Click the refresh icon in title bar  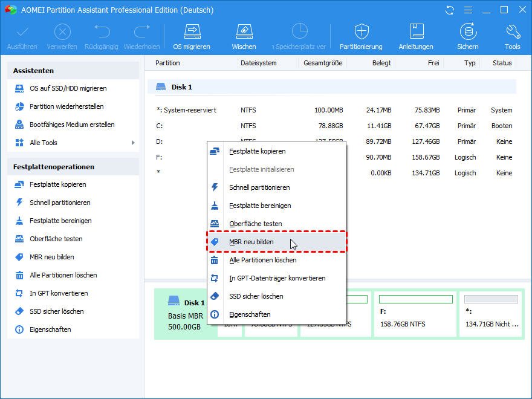pos(450,10)
